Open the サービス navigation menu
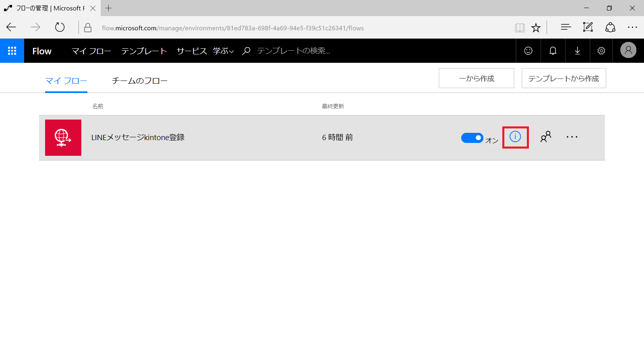The width and height of the screenshot is (644, 347). pos(192,51)
